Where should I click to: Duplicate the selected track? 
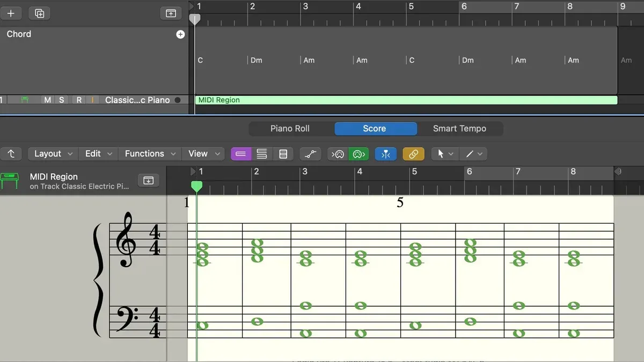[39, 13]
